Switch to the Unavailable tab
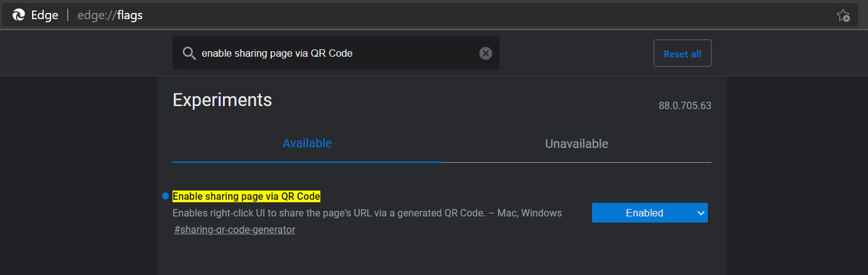Image resolution: width=868 pixels, height=275 pixels. (576, 144)
